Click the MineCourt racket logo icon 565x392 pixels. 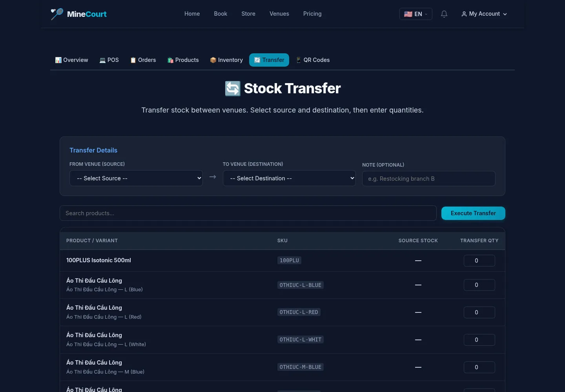pos(57,14)
